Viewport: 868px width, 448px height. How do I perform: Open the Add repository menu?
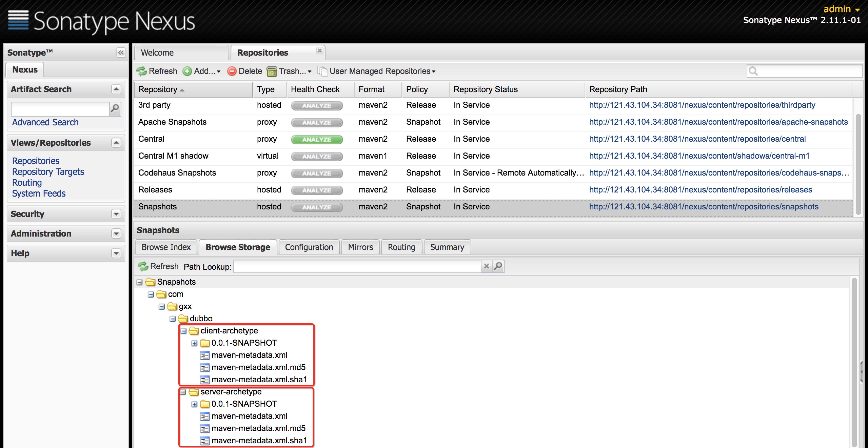(x=202, y=71)
